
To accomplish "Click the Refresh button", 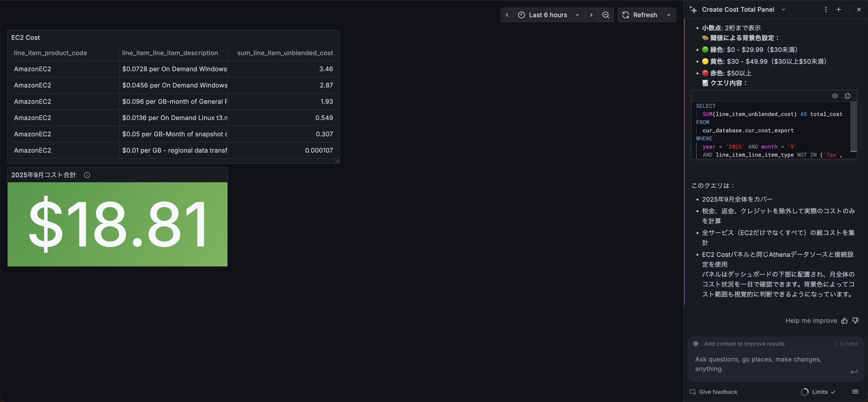I will (x=639, y=15).
